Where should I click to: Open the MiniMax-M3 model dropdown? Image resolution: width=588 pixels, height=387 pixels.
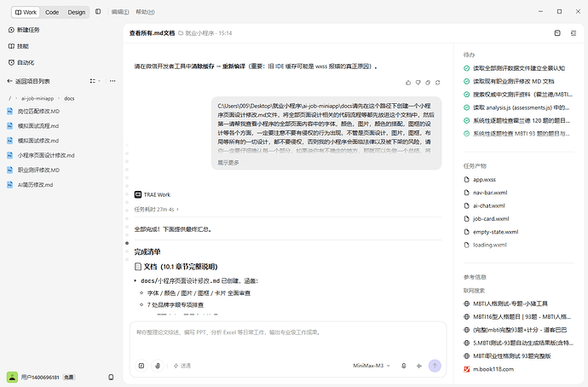[372, 366]
